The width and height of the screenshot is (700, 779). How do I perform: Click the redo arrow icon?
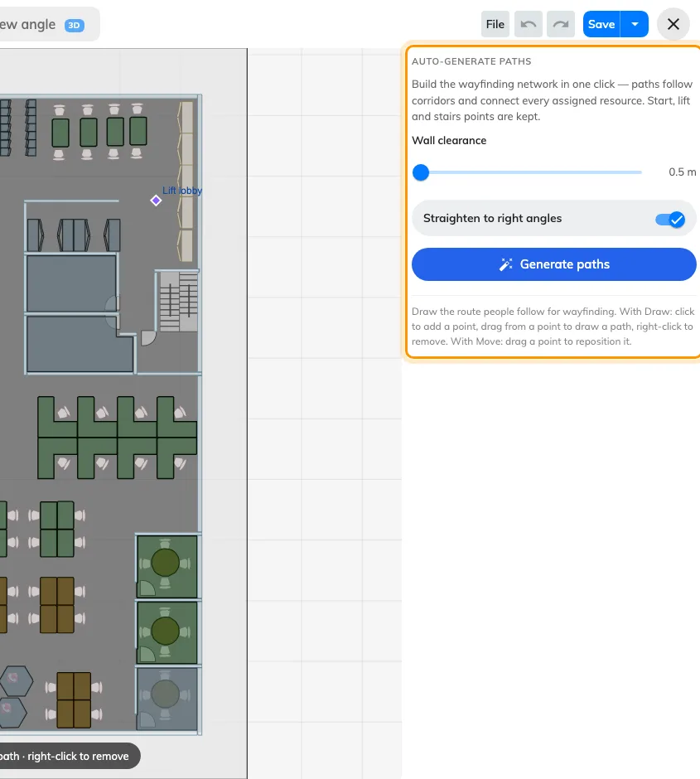(561, 24)
